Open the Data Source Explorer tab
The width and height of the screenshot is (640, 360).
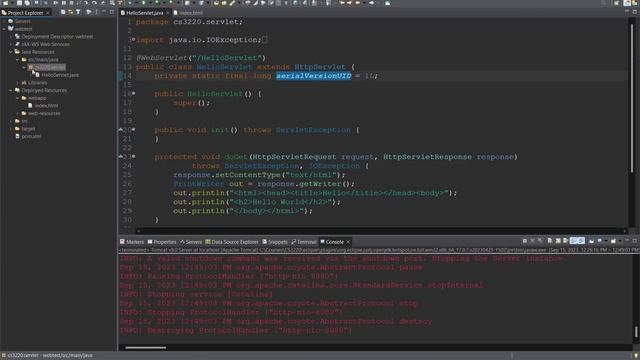[232, 242]
